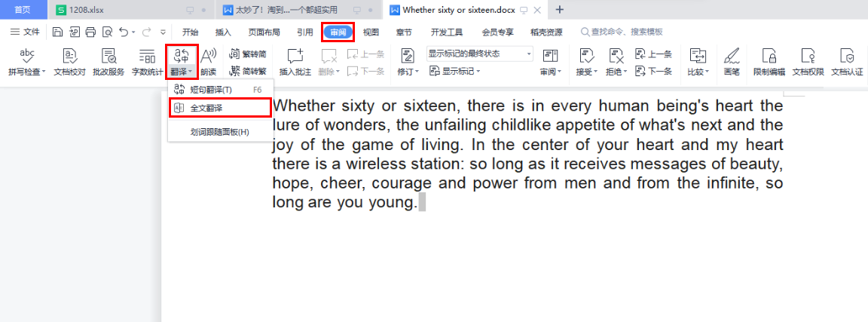Expand the reject (拒绝) dropdown arrow
Image resolution: width=868 pixels, height=322 pixels.
625,72
